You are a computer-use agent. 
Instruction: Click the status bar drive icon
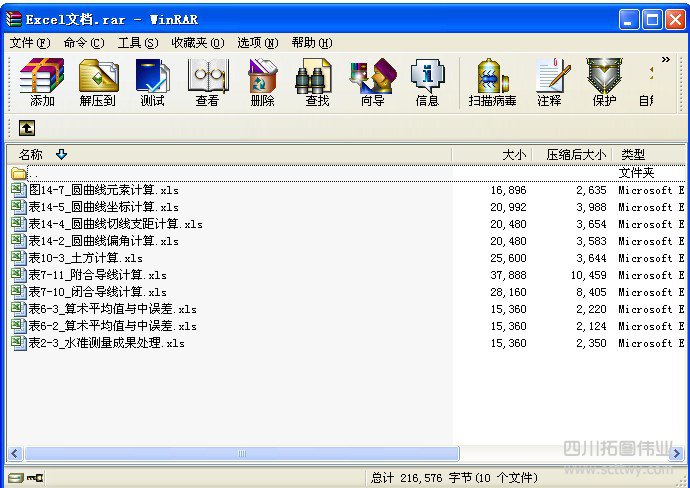(x=15, y=478)
